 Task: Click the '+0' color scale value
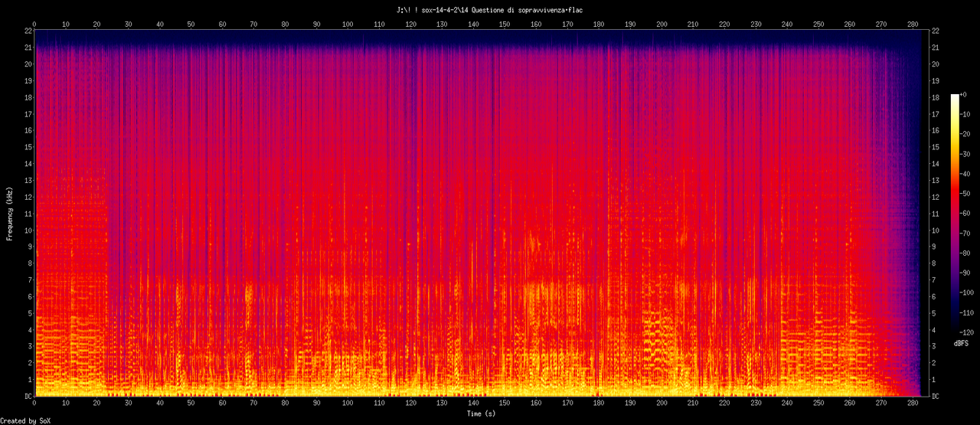pyautogui.click(x=965, y=94)
